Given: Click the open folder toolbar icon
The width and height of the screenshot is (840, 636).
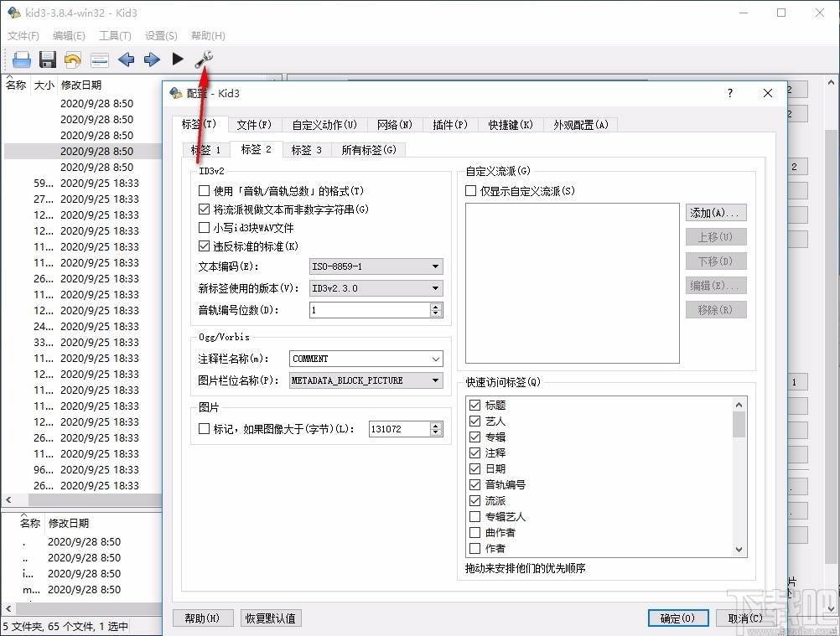Looking at the screenshot, I should pyautogui.click(x=22, y=59).
